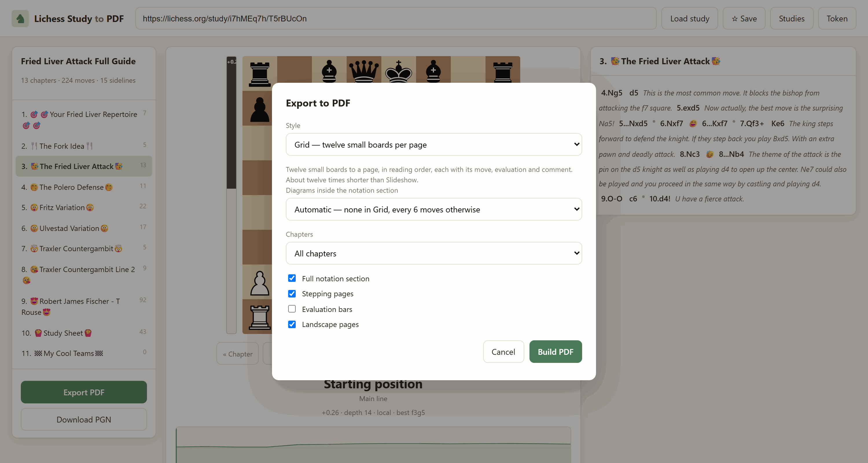Open the diagrams Automatic dropdown
Viewport: 868px width, 463px height.
(x=434, y=209)
